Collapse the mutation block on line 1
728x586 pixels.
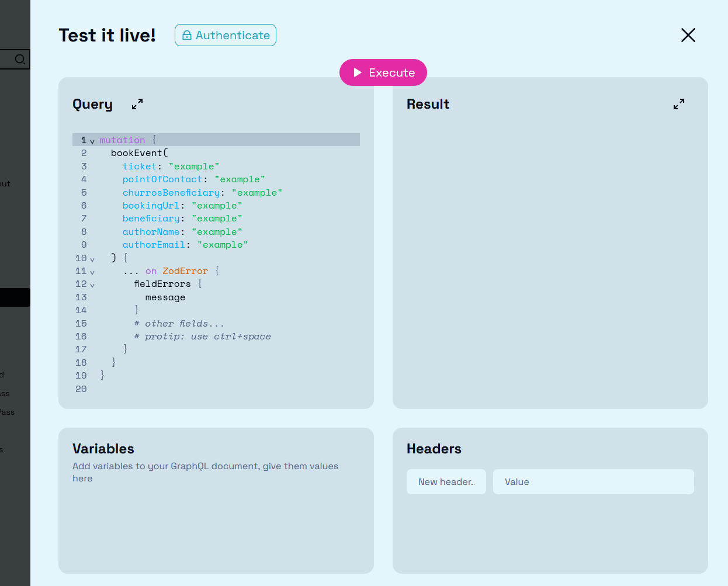92,141
